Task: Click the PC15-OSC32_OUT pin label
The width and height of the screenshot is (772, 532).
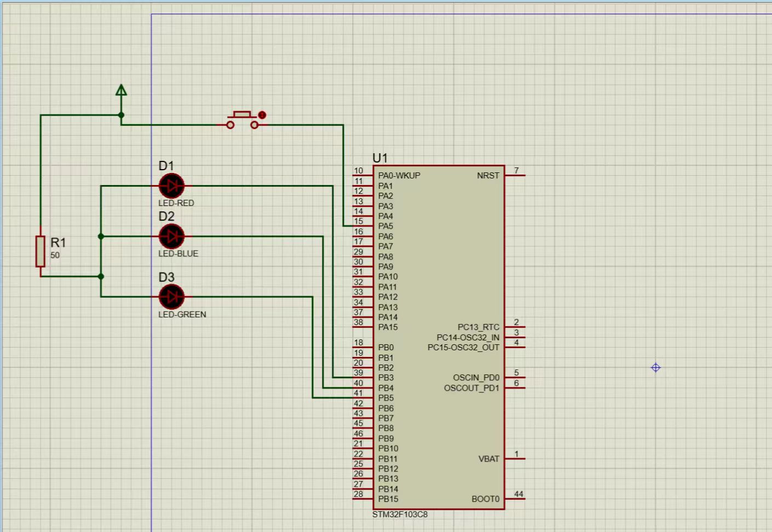Action: pyautogui.click(x=463, y=348)
